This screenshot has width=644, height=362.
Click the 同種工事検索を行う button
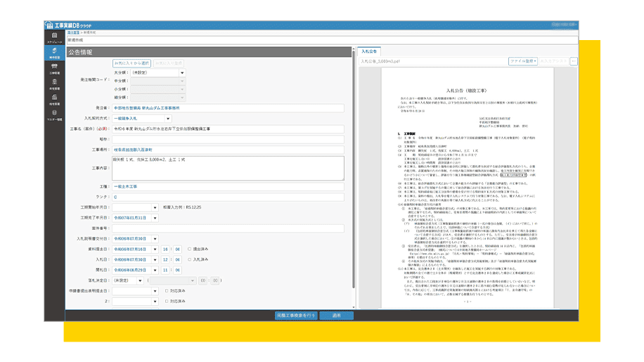296,316
